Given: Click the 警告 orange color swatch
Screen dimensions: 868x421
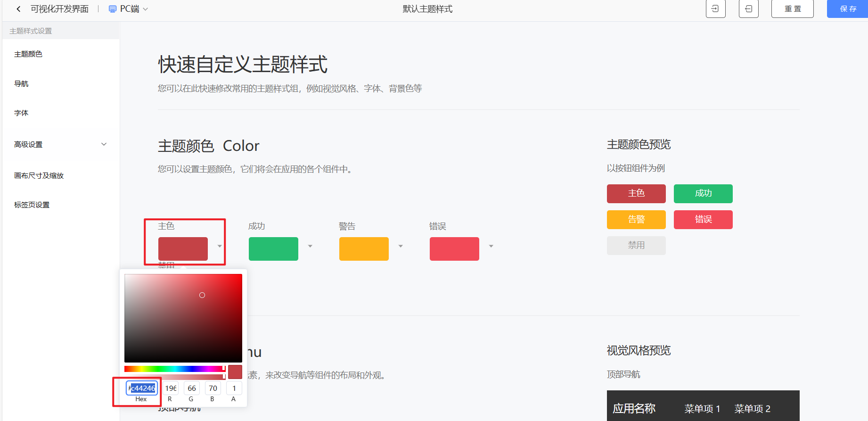Looking at the screenshot, I should (x=364, y=249).
